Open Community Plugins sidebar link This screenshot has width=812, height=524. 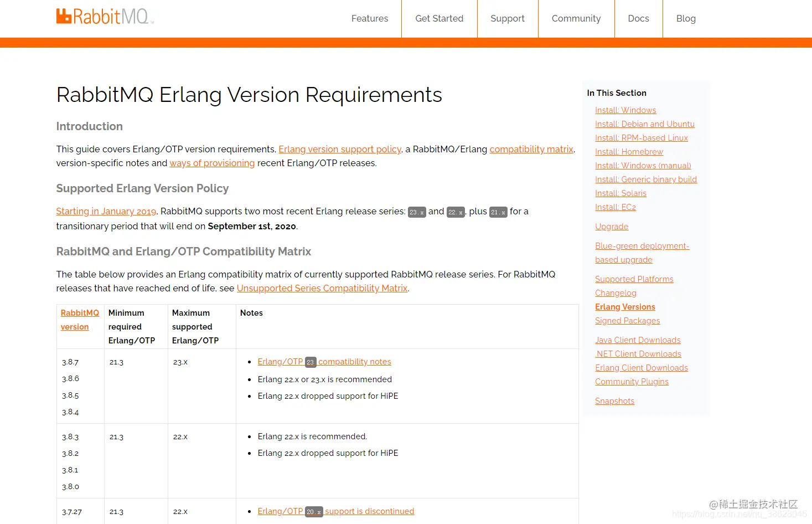point(632,382)
